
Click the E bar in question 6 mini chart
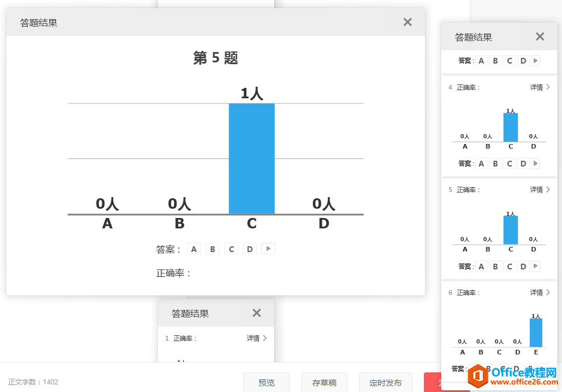(536, 332)
